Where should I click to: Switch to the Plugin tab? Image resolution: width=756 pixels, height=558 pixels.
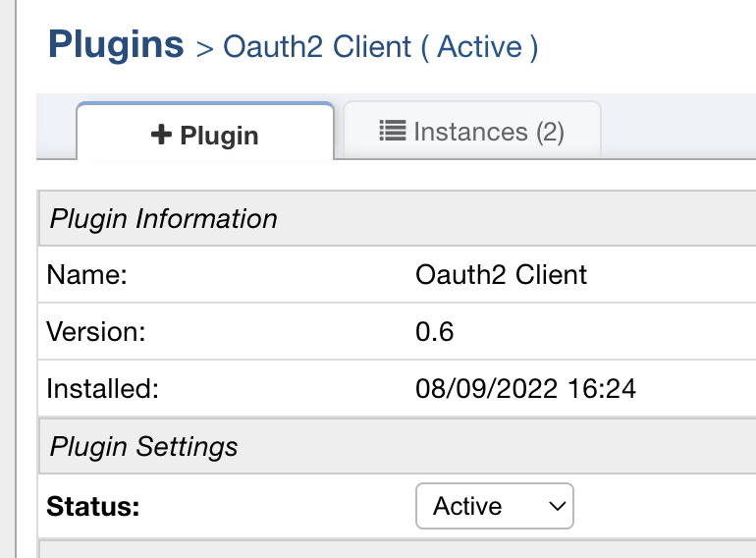coord(205,135)
